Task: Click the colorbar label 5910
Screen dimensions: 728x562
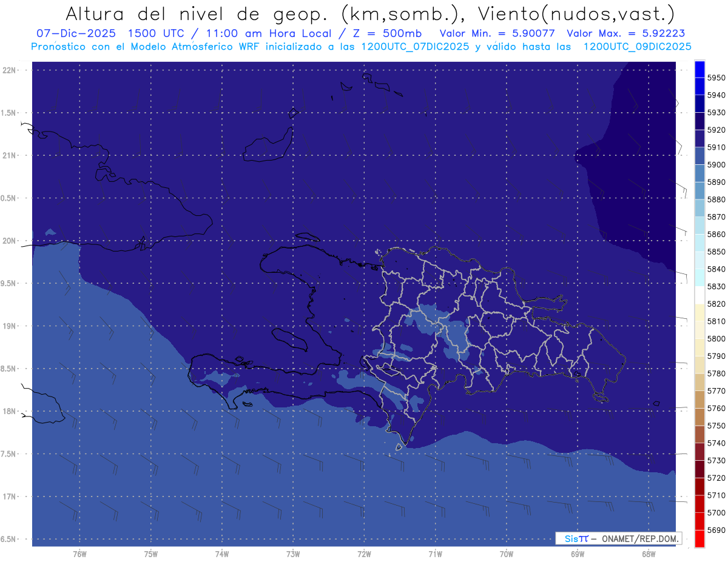Action: pyautogui.click(x=716, y=148)
